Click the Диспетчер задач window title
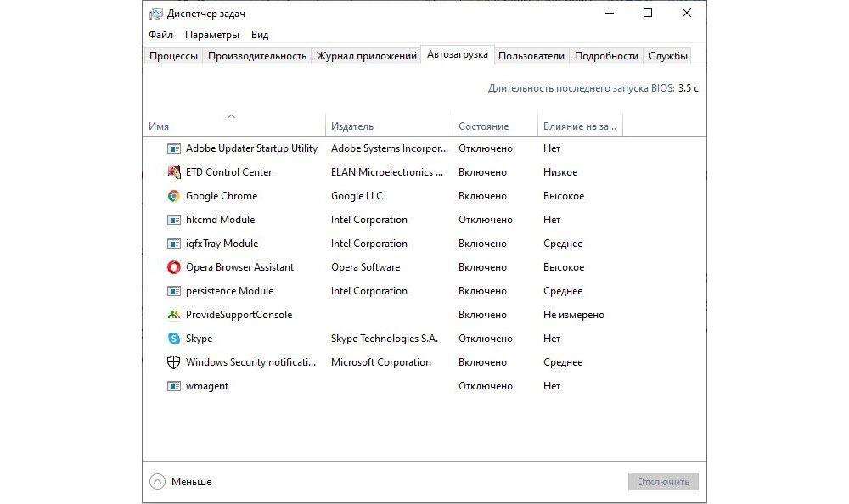Viewport: 849px width, 504px height. coord(206,14)
